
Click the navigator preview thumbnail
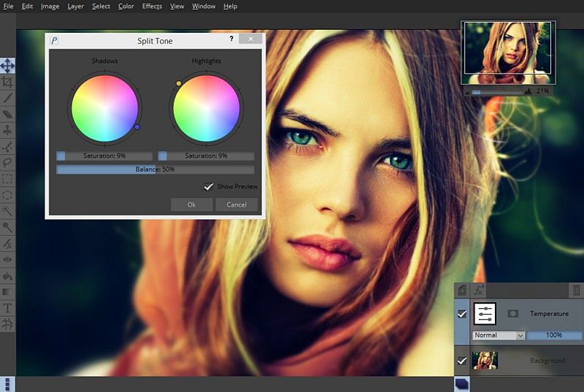click(x=508, y=53)
